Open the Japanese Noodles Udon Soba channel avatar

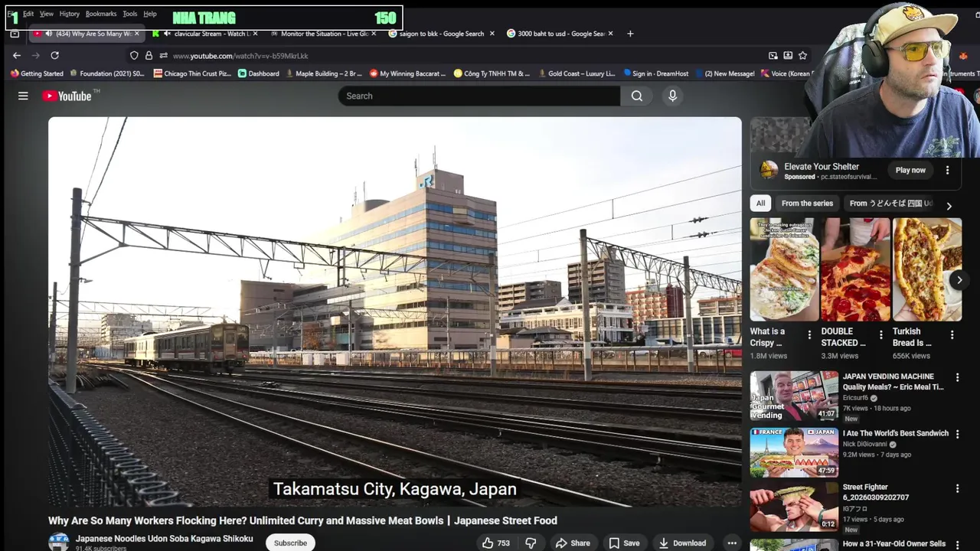[x=59, y=543]
